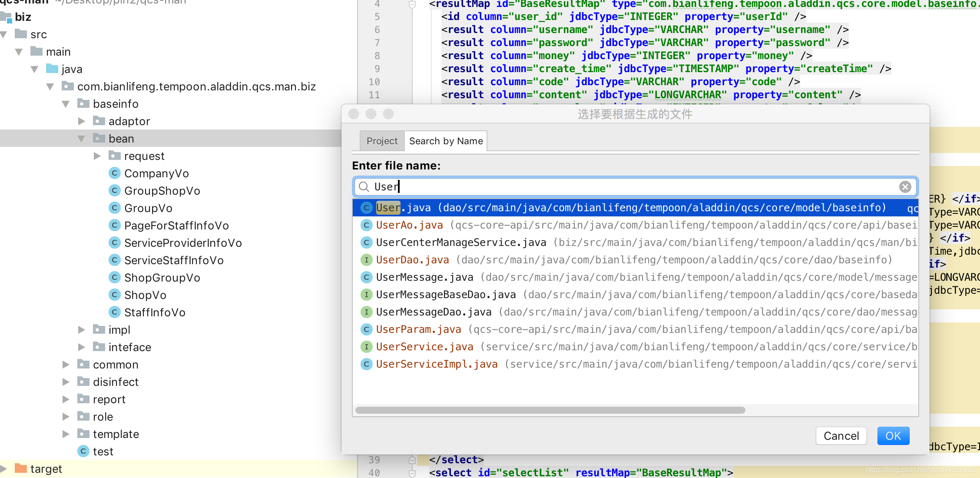Click the class icon beside UserServiceImpl.java
The height and width of the screenshot is (478, 980).
[366, 364]
